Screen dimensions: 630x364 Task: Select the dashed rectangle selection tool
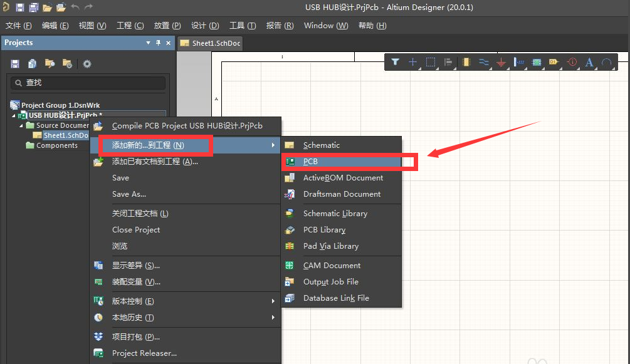(x=430, y=62)
